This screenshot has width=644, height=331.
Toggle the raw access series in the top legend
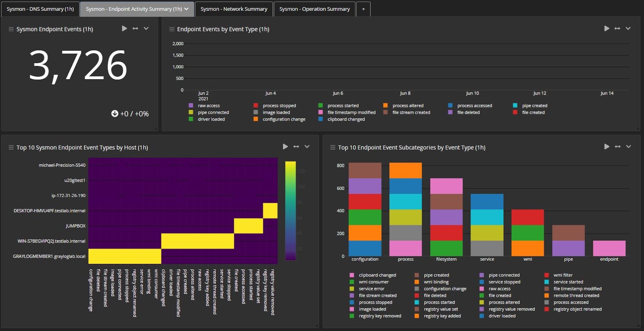208,106
